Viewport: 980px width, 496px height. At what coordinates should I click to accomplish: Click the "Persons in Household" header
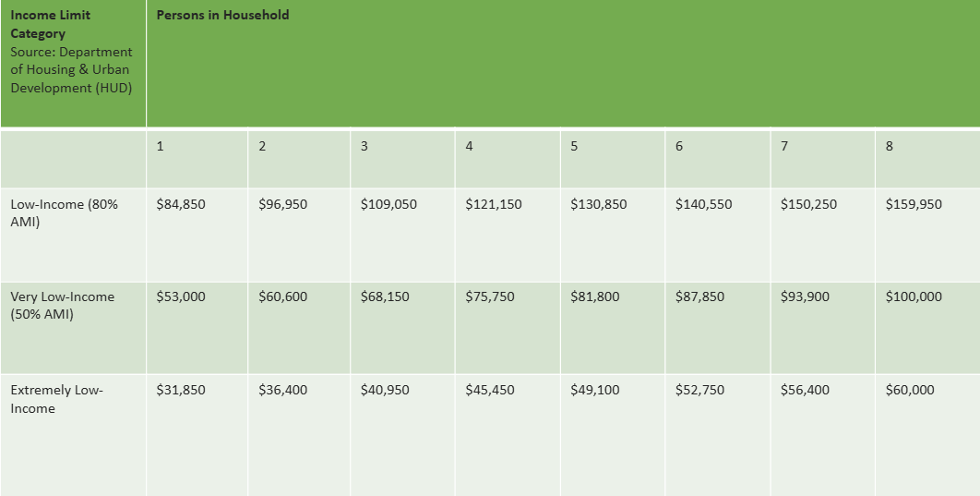(x=222, y=15)
